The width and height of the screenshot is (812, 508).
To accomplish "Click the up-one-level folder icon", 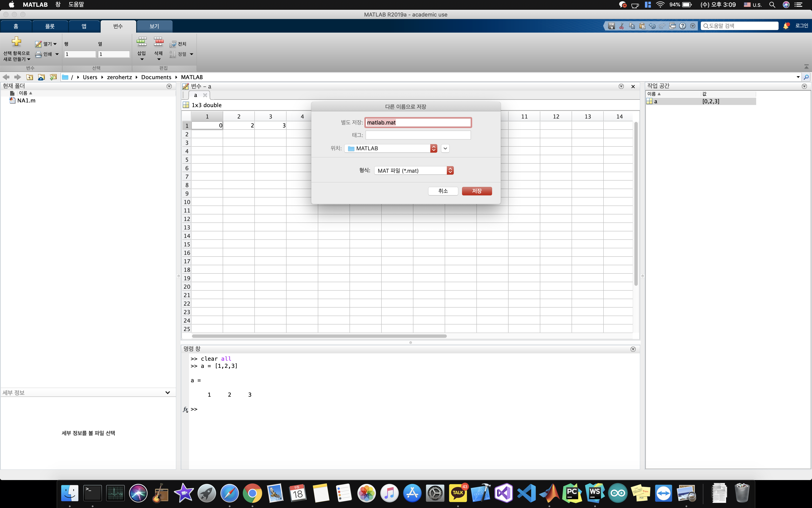I will (30, 77).
